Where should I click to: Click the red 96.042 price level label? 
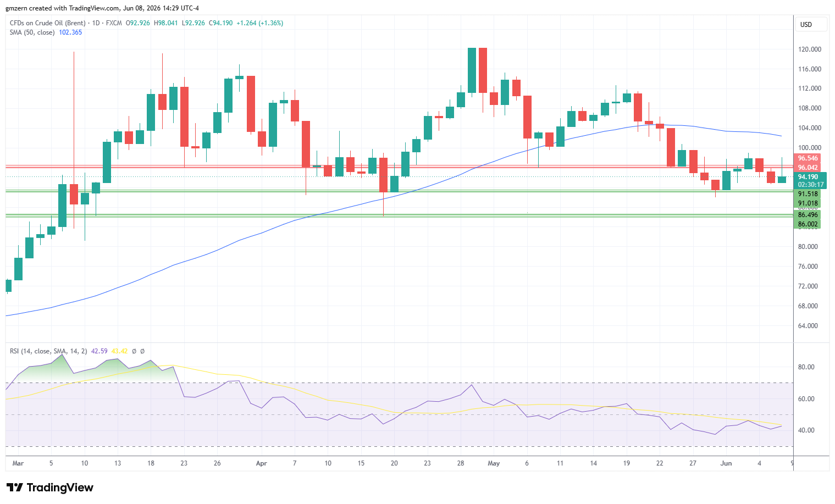(x=808, y=168)
